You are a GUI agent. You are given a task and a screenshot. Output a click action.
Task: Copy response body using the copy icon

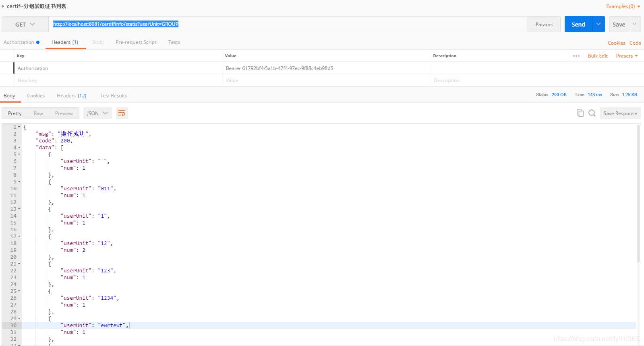[580, 113]
